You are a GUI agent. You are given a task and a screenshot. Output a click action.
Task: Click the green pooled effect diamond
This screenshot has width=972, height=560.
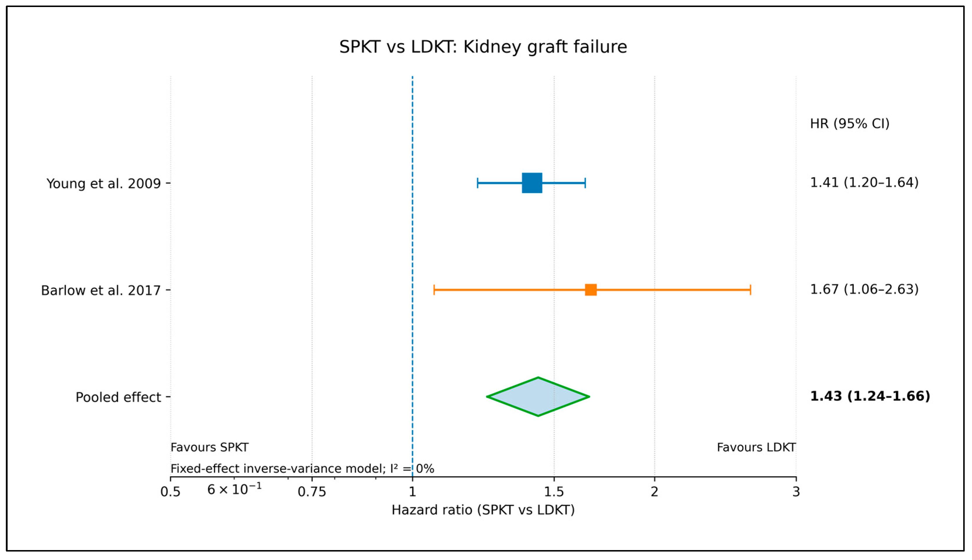(538, 396)
